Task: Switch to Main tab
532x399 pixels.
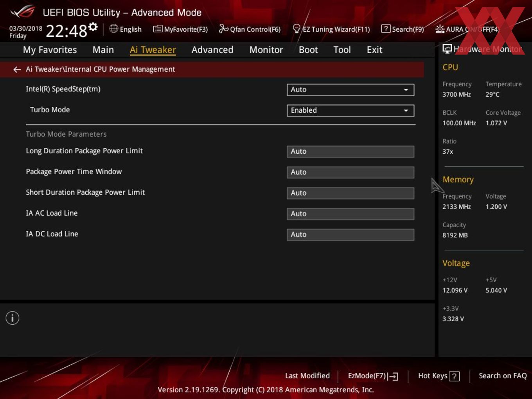Action: [x=103, y=50]
